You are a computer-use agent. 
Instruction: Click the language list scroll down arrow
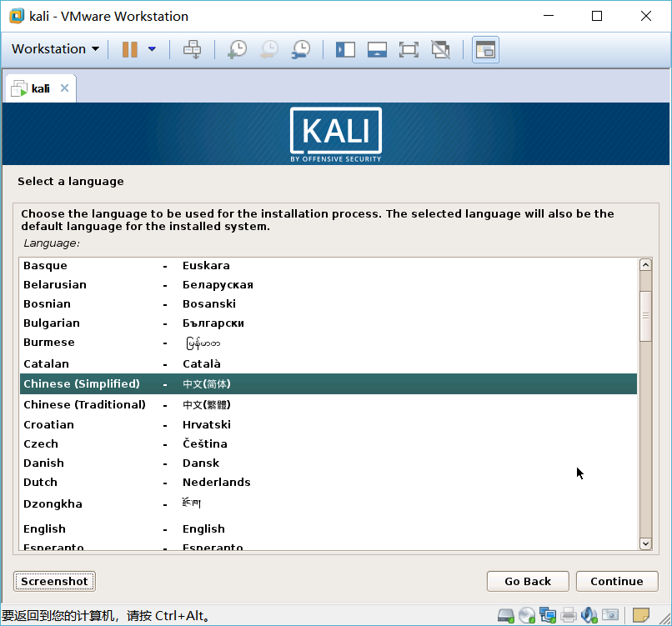pyautogui.click(x=646, y=543)
